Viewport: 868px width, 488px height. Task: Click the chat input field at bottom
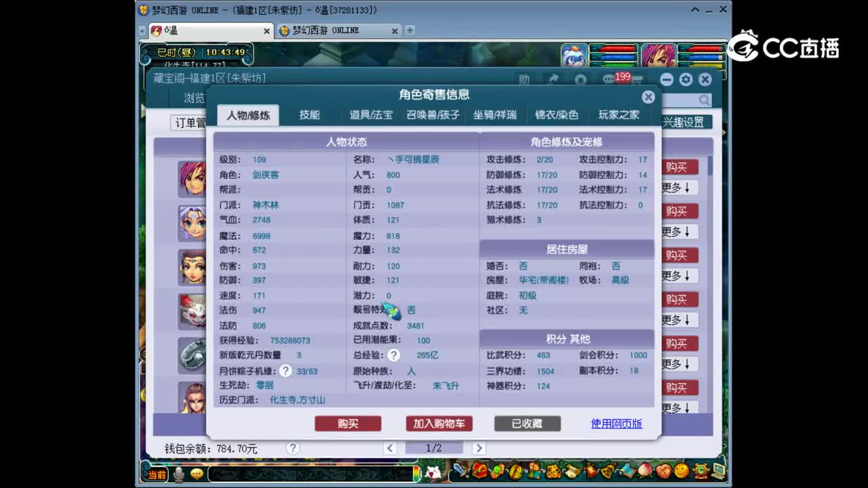311,474
